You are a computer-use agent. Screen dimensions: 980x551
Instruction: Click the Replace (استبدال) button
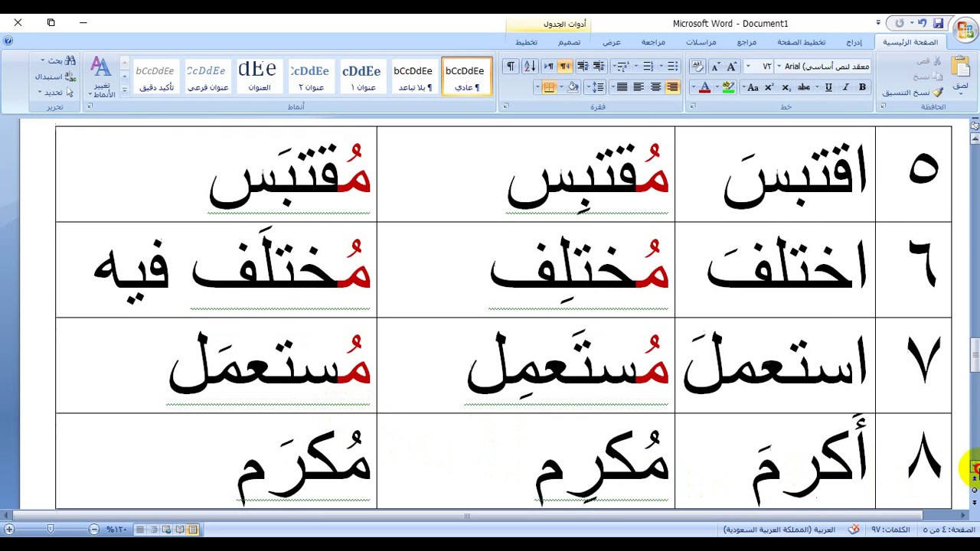(x=55, y=77)
